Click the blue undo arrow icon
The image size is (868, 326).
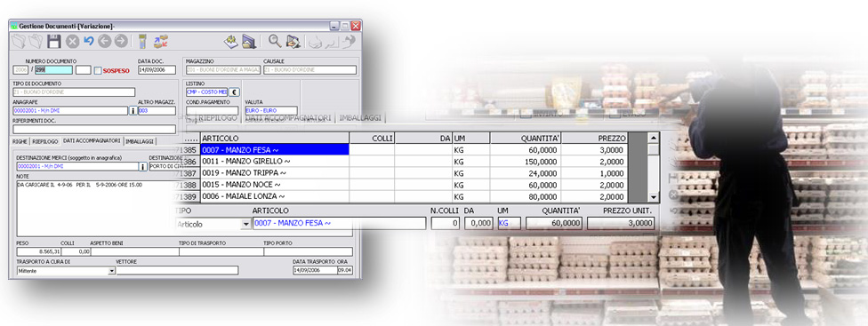tap(89, 41)
